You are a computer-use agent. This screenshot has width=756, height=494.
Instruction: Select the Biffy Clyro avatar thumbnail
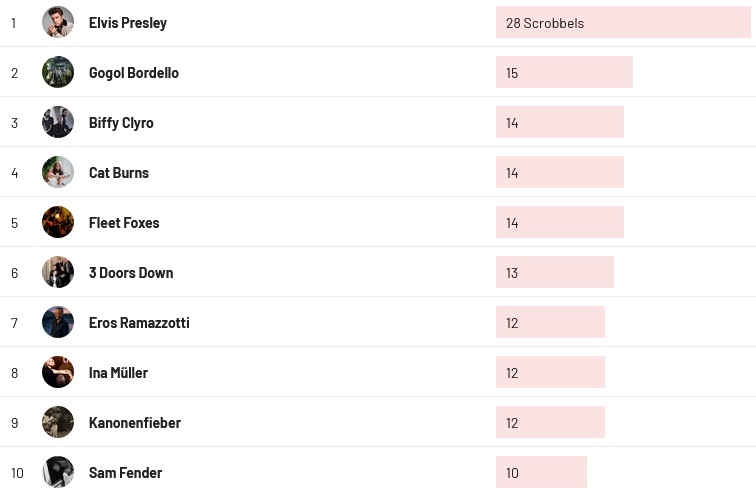58,122
